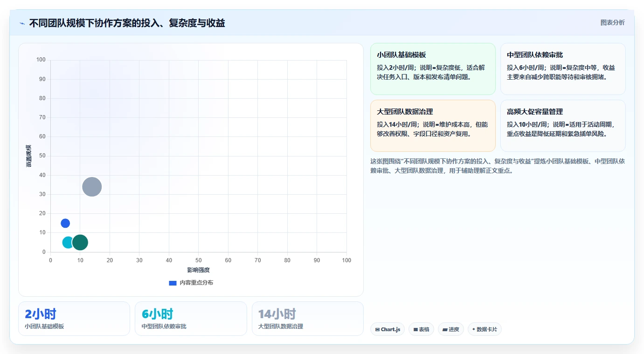Viewport: 644px width, 354px height.
Task: Click 中型团队依赖审批 caption under 6小时
Action: pyautogui.click(x=164, y=327)
